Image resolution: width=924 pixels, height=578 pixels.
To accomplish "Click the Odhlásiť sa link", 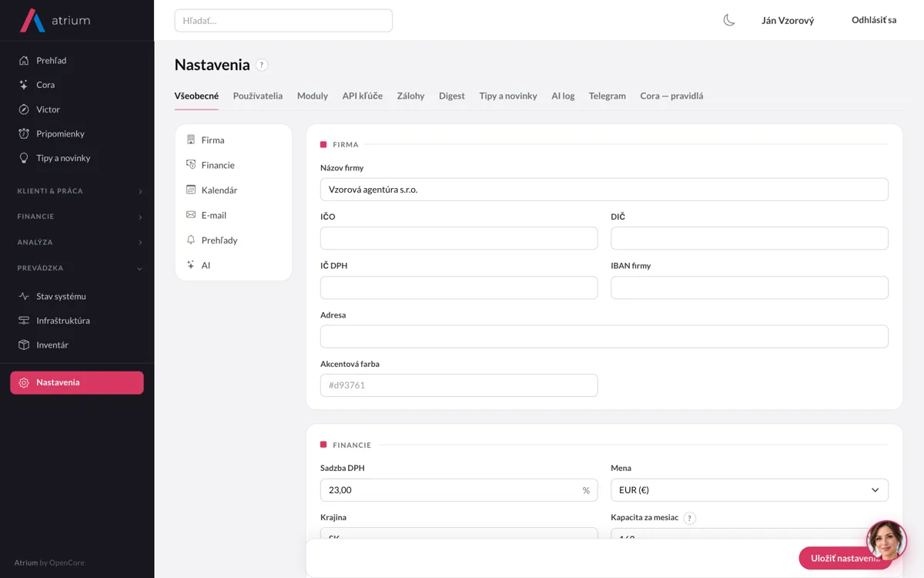I will [874, 20].
